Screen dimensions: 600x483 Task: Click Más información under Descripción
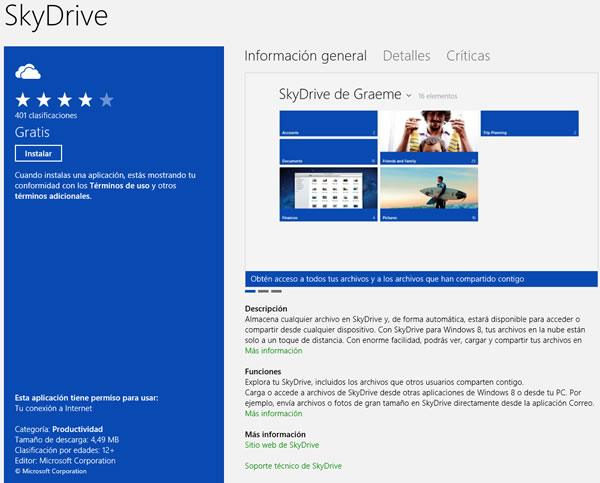[x=273, y=351]
